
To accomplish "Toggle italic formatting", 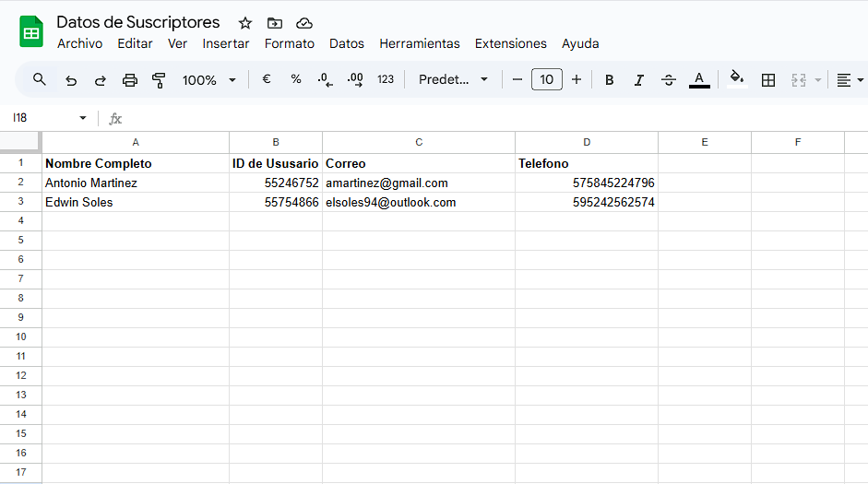I will coord(639,80).
